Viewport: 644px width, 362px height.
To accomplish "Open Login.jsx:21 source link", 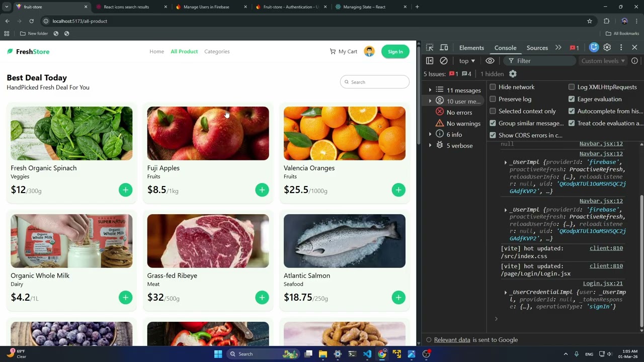I will click(x=603, y=284).
